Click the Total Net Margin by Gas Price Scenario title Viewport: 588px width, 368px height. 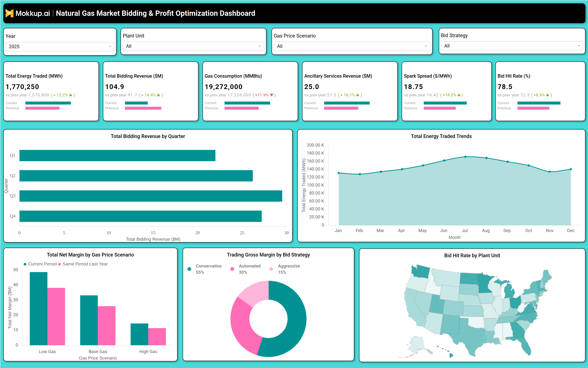click(x=90, y=255)
